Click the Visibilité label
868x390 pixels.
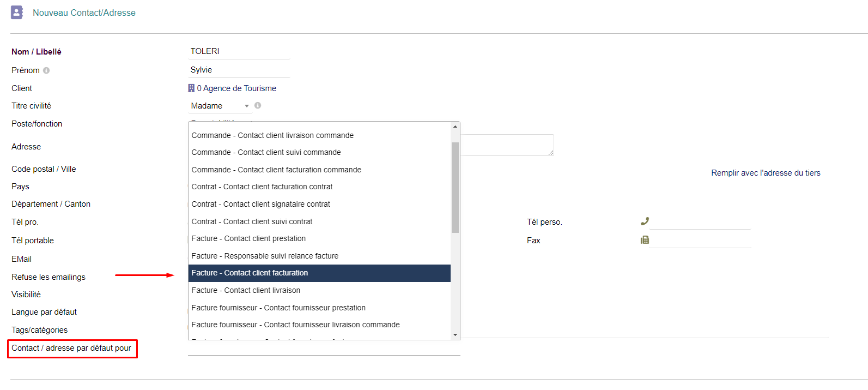point(26,295)
